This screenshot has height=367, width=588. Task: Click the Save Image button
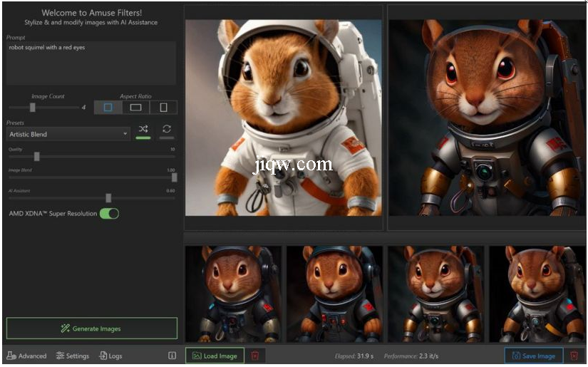pos(533,355)
